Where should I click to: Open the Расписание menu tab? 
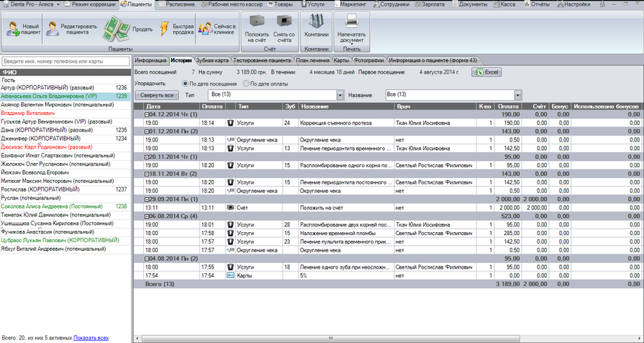[x=177, y=4]
